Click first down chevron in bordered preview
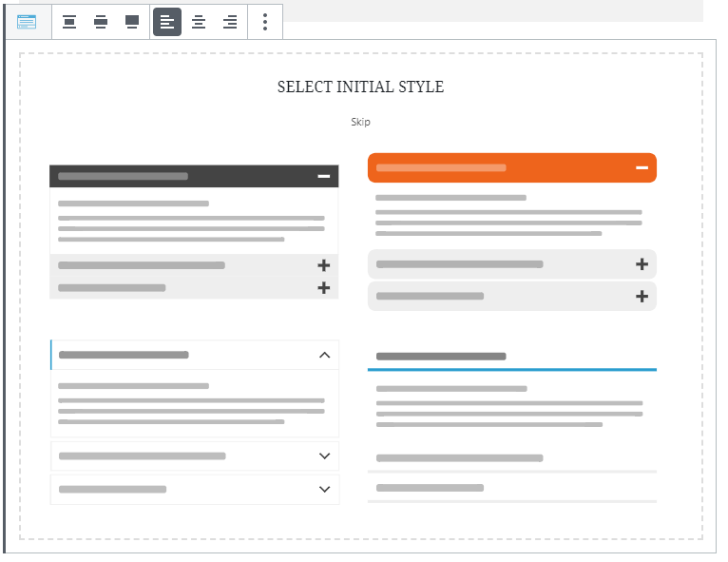 click(325, 456)
